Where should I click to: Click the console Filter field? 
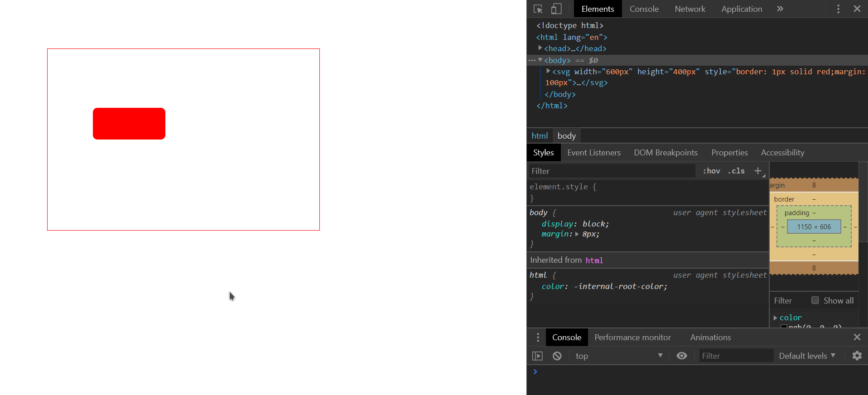736,356
